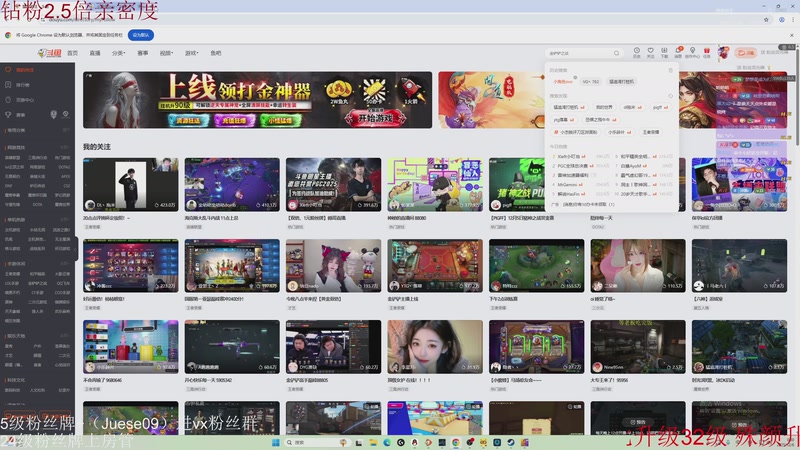Open File Explorer on taskbar
This screenshot has width=800, height=450.
pyautogui.click(x=373, y=442)
